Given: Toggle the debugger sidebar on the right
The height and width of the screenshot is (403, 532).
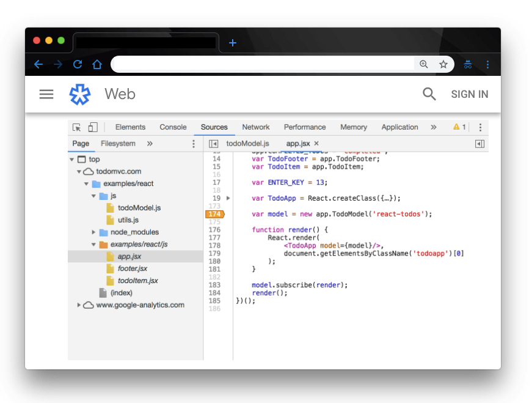Looking at the screenshot, I should tap(479, 144).
